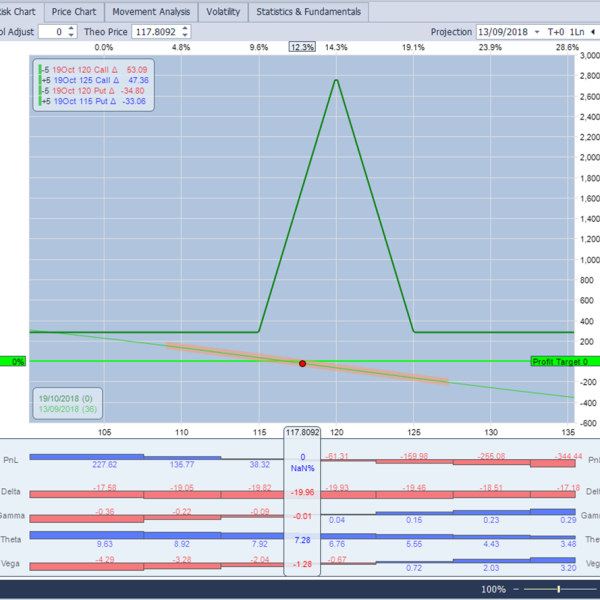600x600 pixels.
Task: Click the Vol Adjust spinner arrows
Action: tap(71, 32)
